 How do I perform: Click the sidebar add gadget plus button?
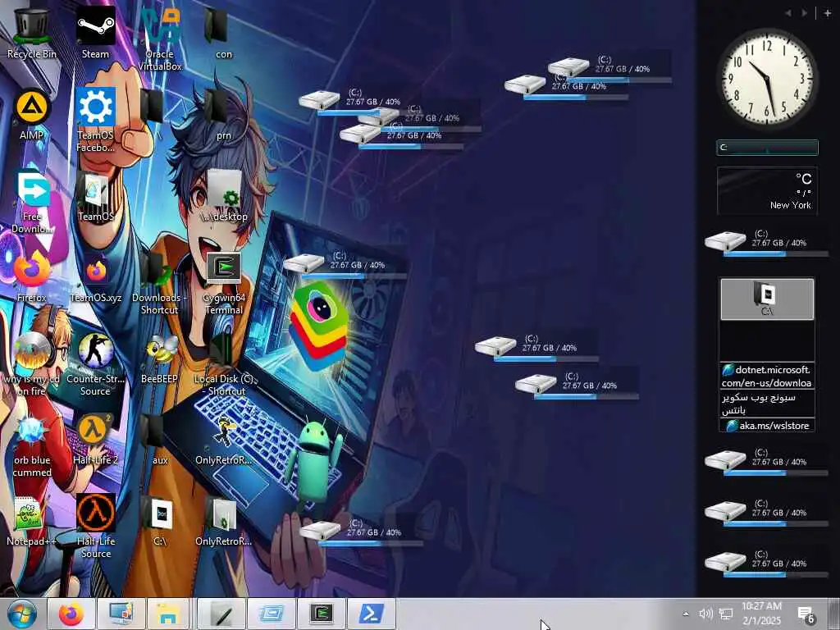(828, 13)
